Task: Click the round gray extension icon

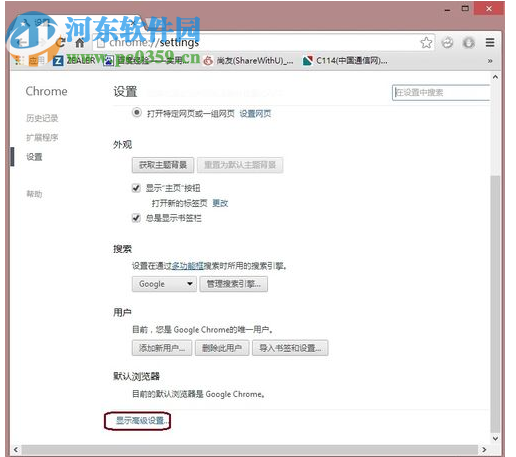Action: pos(469,43)
